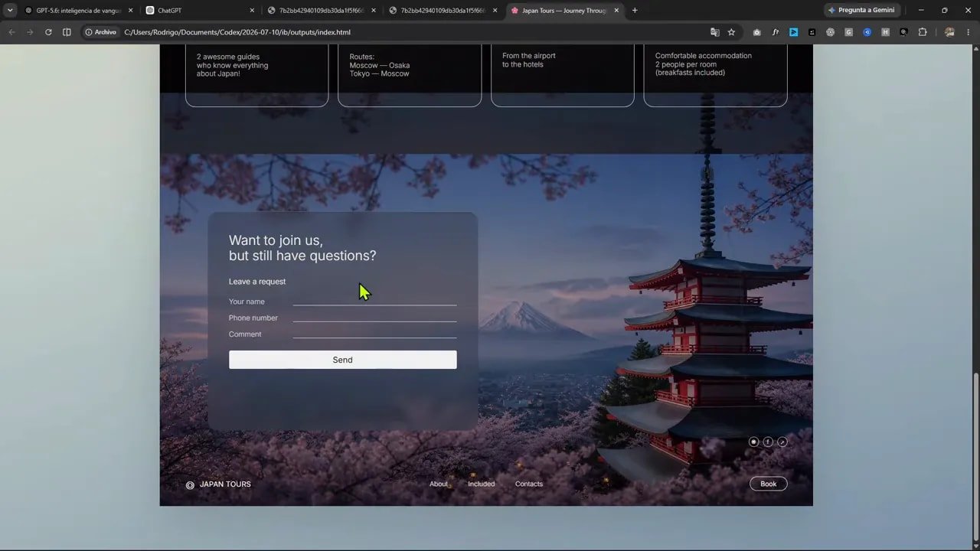Open the About footer link

coord(439,484)
